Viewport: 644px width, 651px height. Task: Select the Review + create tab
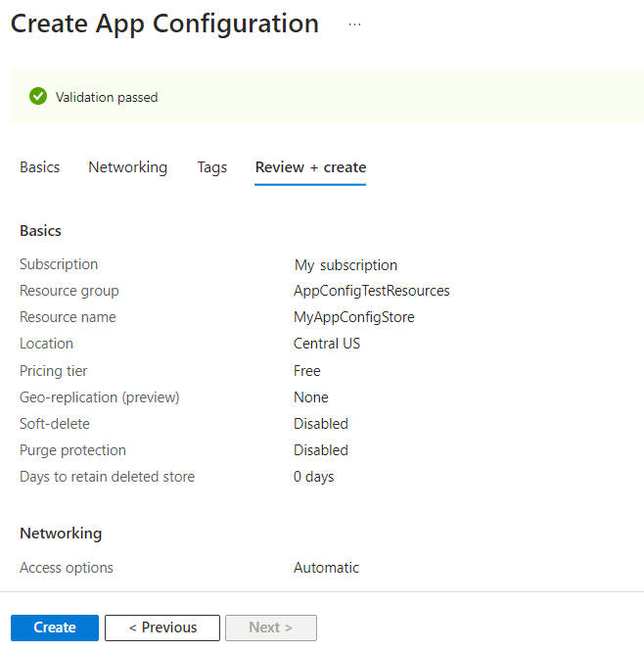pyautogui.click(x=310, y=167)
